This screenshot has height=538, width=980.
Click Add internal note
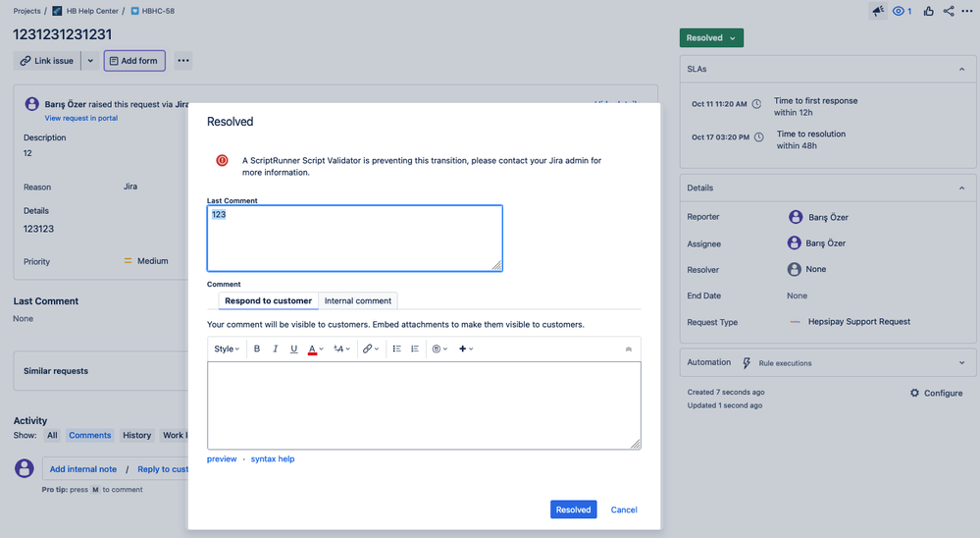tap(83, 469)
